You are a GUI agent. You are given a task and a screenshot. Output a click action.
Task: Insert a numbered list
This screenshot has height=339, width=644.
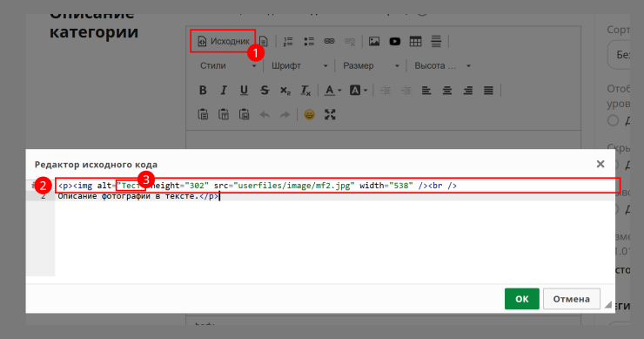tap(288, 41)
